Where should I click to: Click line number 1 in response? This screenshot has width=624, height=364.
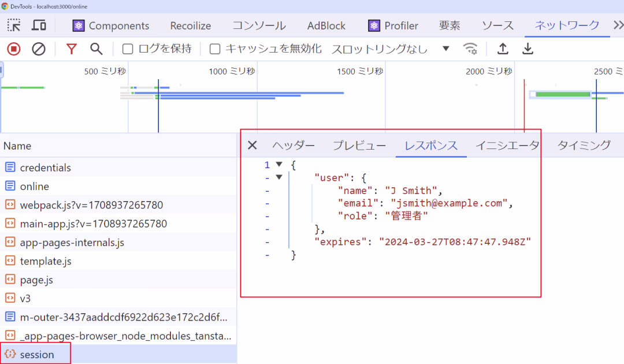click(267, 165)
